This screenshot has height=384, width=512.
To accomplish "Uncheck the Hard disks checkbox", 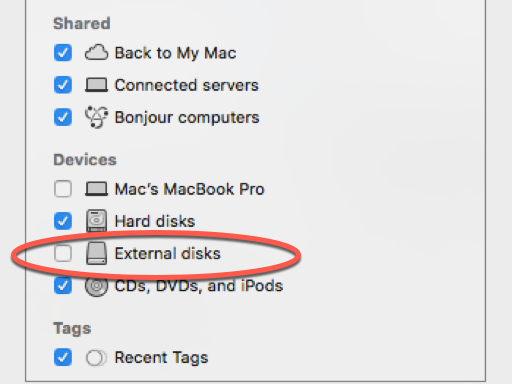I will point(63,221).
